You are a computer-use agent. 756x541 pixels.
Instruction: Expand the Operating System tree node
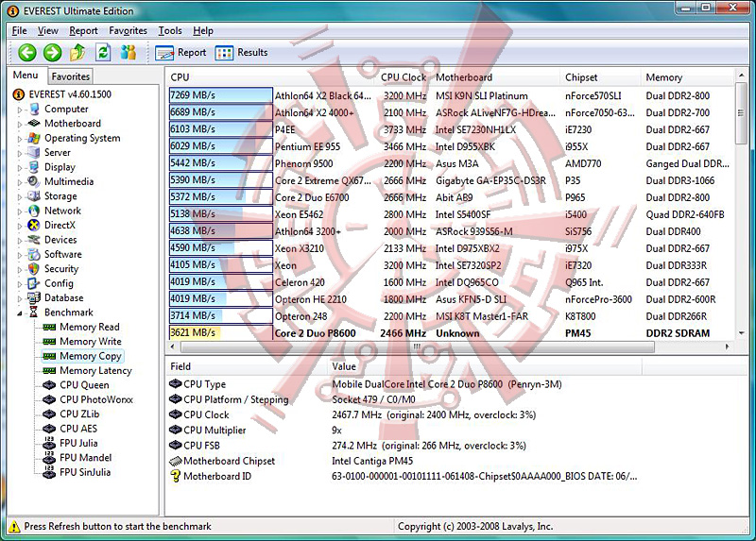20,139
